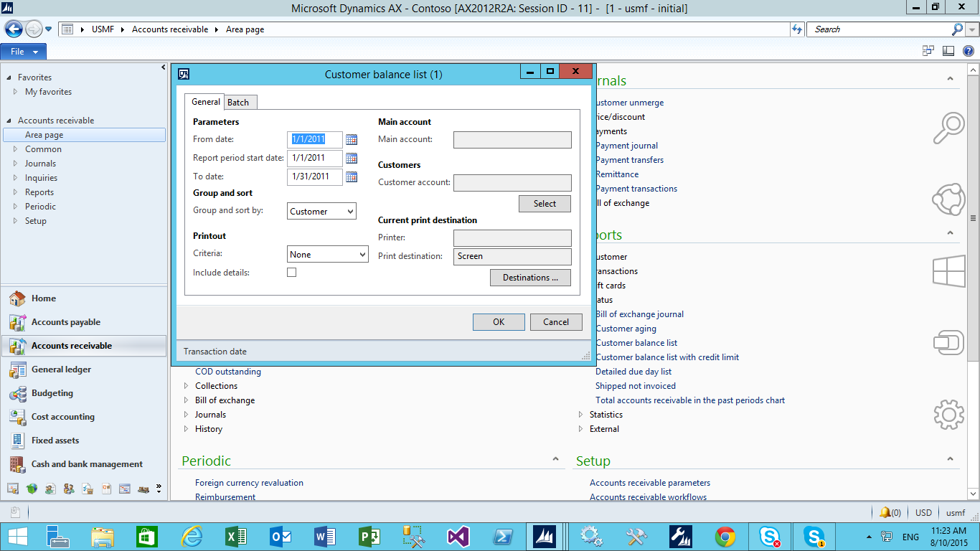Open Excel from the taskbar

click(x=236, y=536)
